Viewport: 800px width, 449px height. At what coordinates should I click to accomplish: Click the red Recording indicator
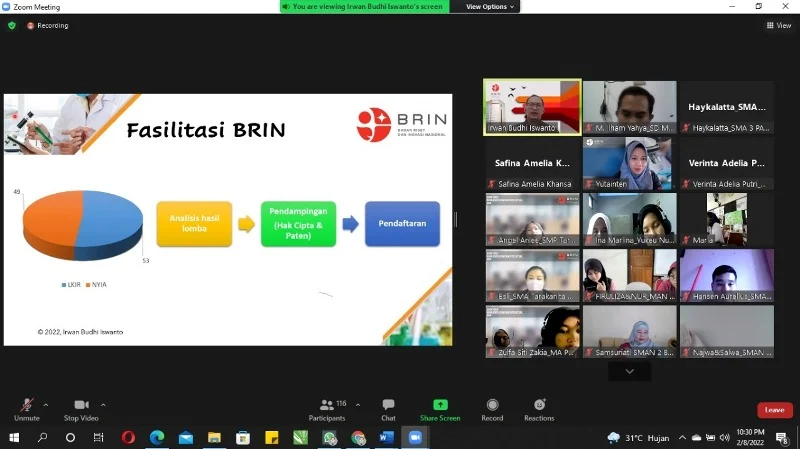pyautogui.click(x=47, y=26)
